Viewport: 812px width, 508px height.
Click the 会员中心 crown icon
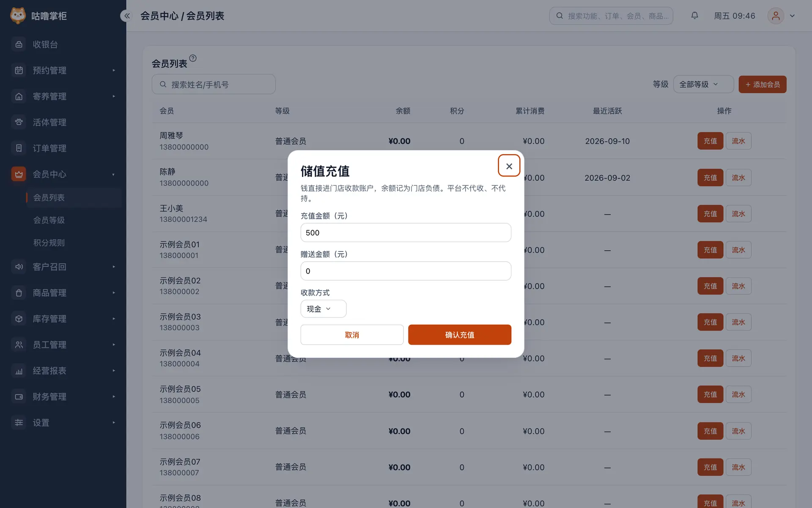tap(19, 174)
